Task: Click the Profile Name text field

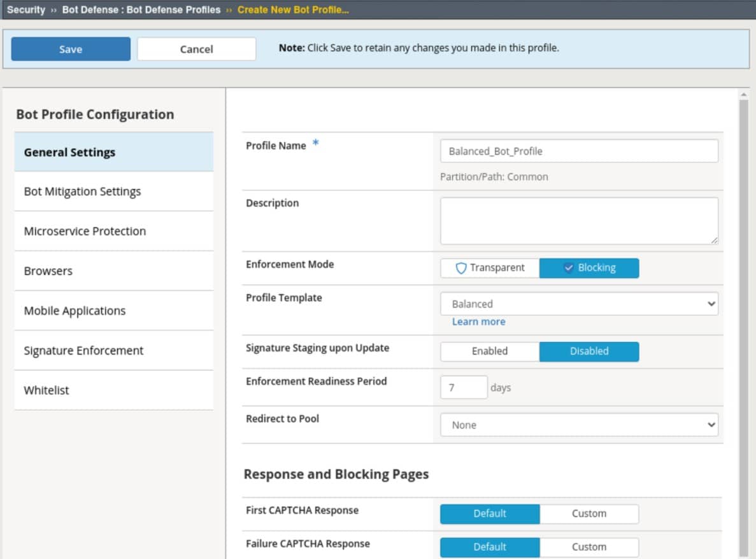Action: click(579, 152)
